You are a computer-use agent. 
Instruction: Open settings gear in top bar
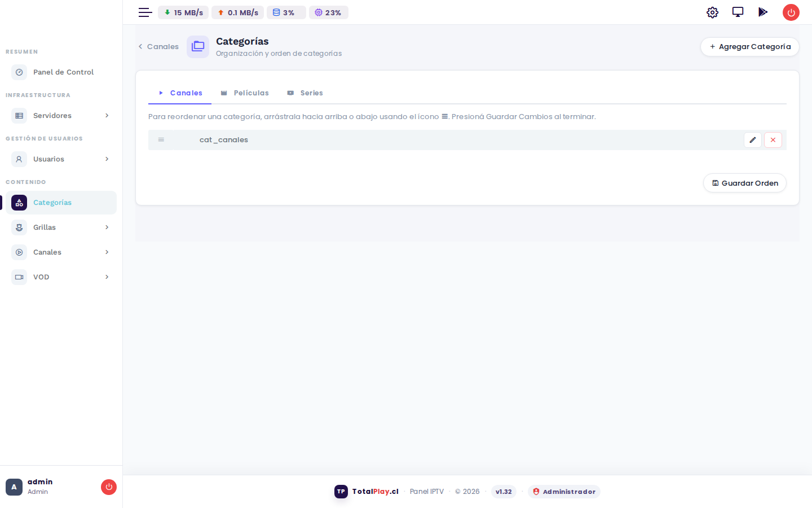tap(712, 12)
